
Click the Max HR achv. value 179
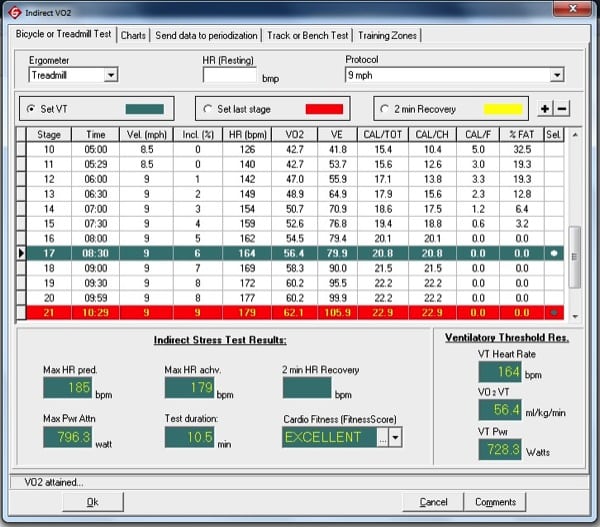coord(189,388)
